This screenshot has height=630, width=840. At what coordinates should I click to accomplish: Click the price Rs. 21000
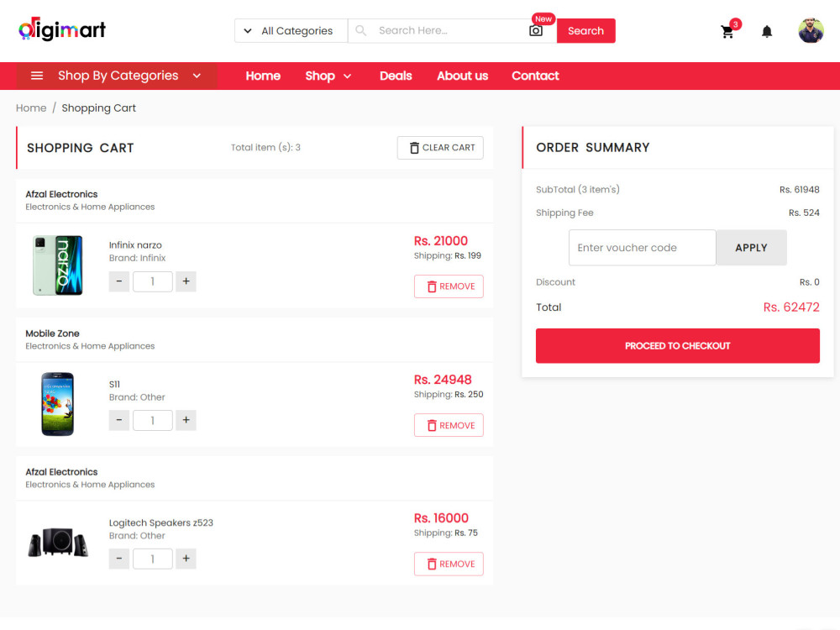tap(440, 240)
